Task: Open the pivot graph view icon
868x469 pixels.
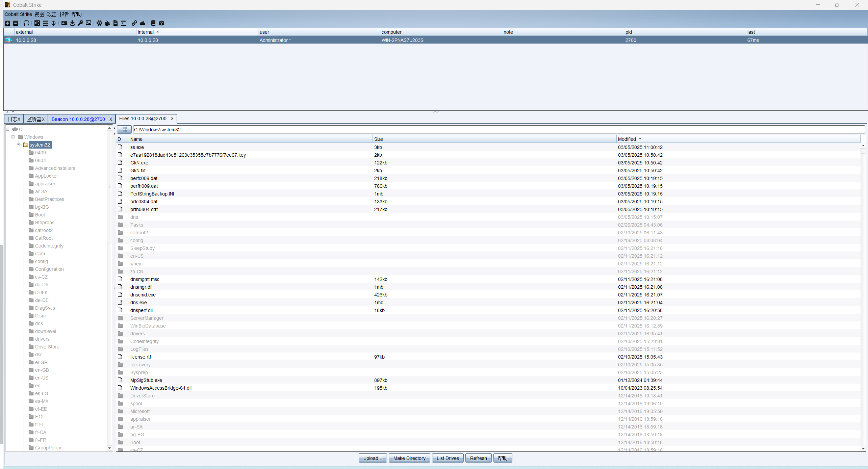Action: tap(37, 23)
